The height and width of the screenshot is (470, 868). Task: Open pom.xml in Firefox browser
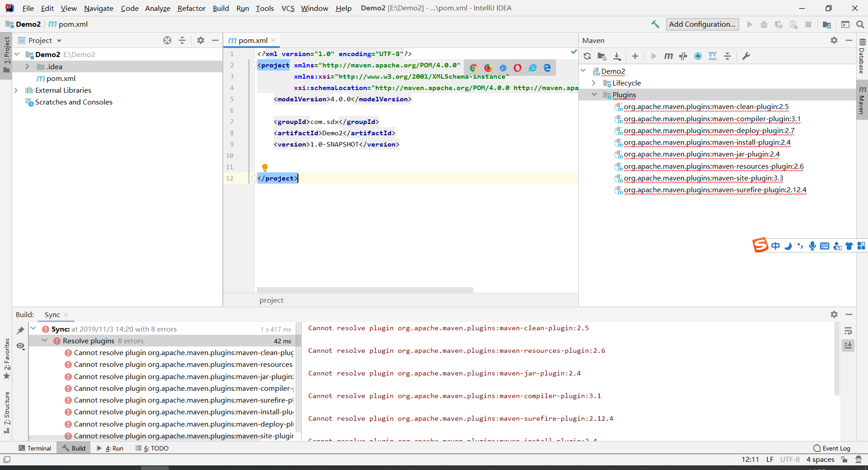pyautogui.click(x=488, y=68)
